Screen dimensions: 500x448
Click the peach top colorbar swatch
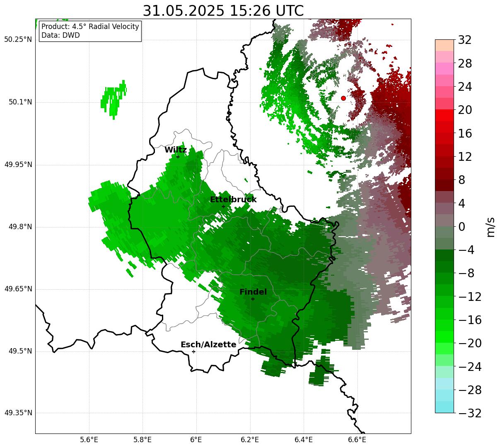coord(444,45)
